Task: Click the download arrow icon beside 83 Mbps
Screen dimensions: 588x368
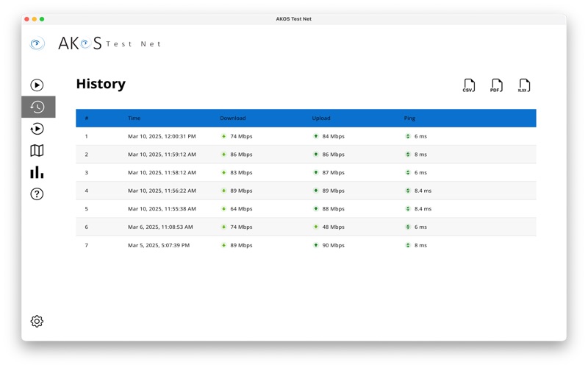Action: pyautogui.click(x=223, y=173)
